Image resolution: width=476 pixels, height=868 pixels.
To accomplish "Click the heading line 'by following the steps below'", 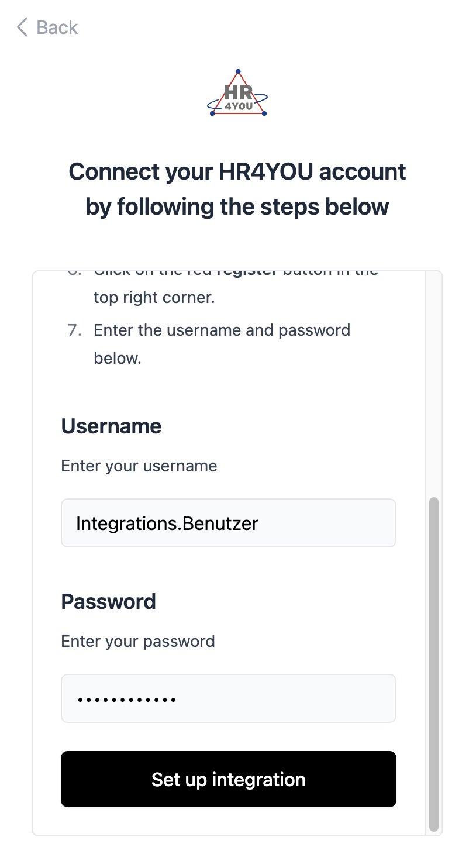I will pos(237,206).
